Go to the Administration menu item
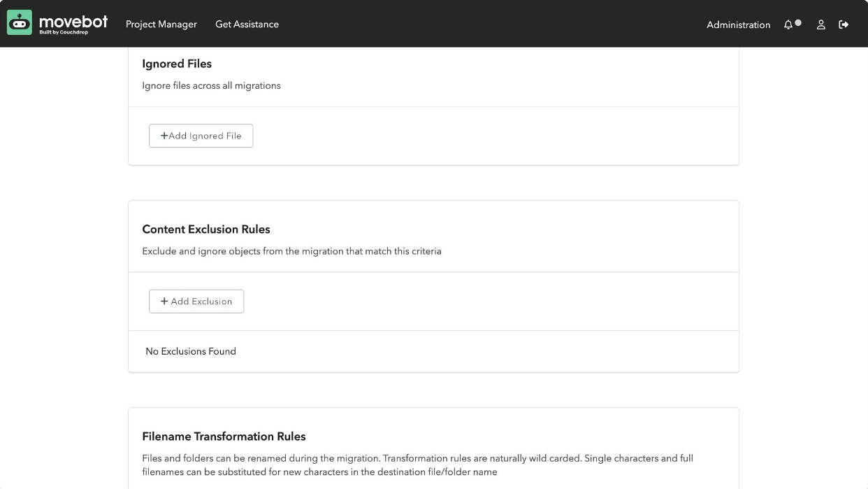The image size is (868, 489). [738, 24]
